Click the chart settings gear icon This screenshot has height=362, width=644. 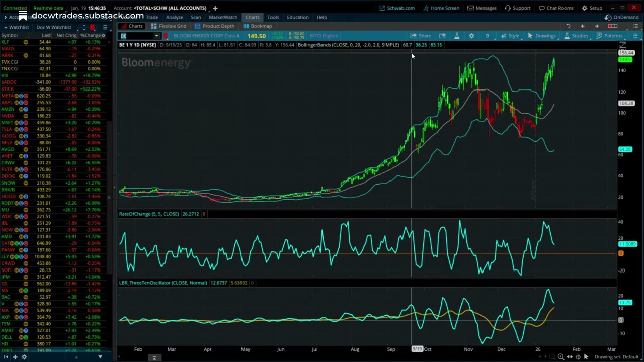pyautogui.click(x=471, y=36)
